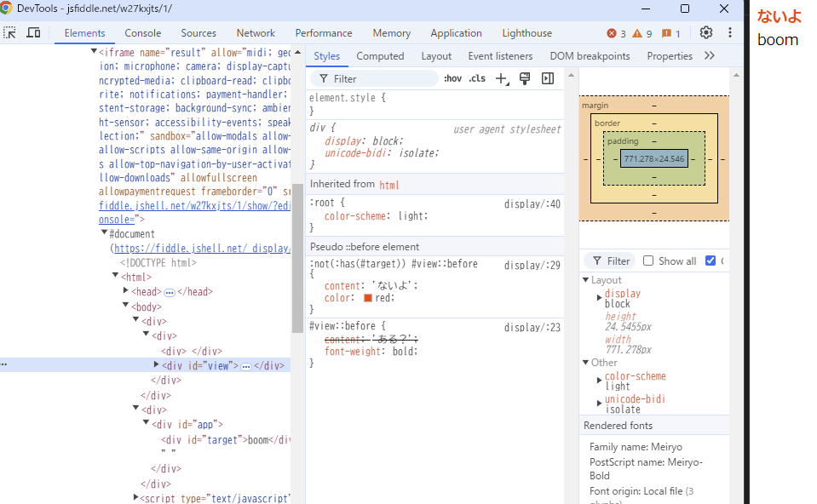817x504 pixels.
Task: Collapse the computed Layout group
Action: point(585,280)
